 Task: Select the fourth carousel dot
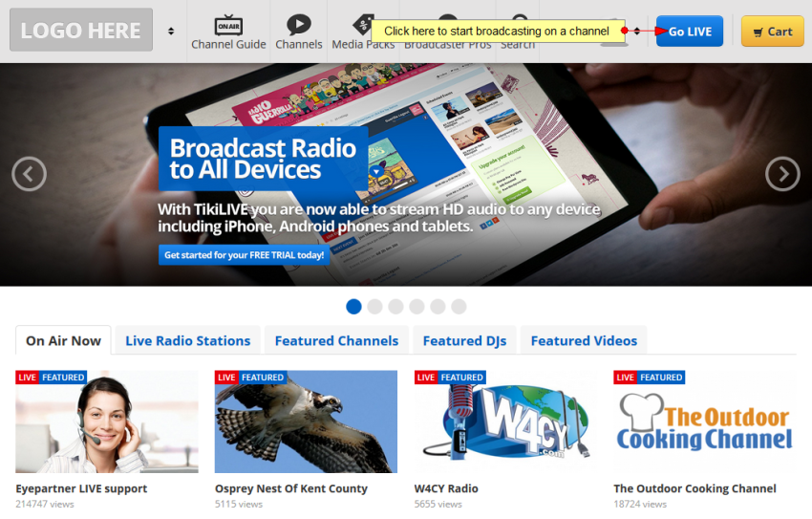[x=417, y=307]
